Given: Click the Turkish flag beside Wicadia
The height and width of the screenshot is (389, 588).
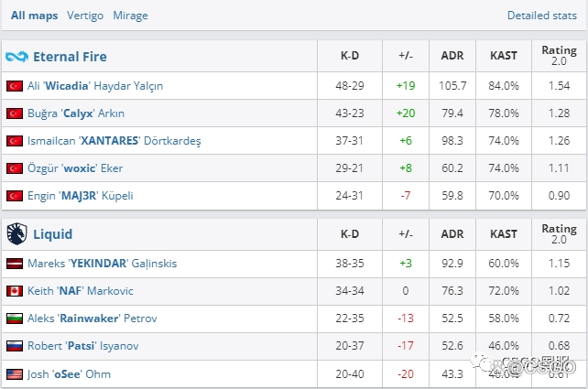Looking at the screenshot, I should coord(15,86).
